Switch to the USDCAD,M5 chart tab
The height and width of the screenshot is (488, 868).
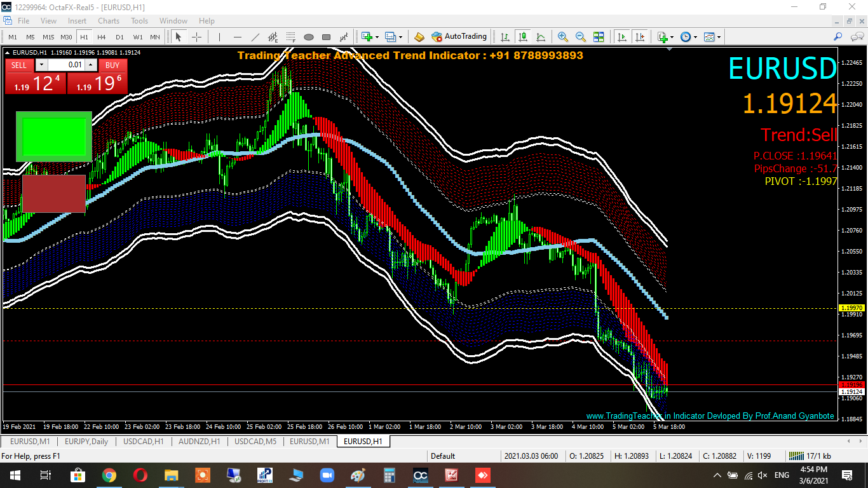(x=255, y=441)
